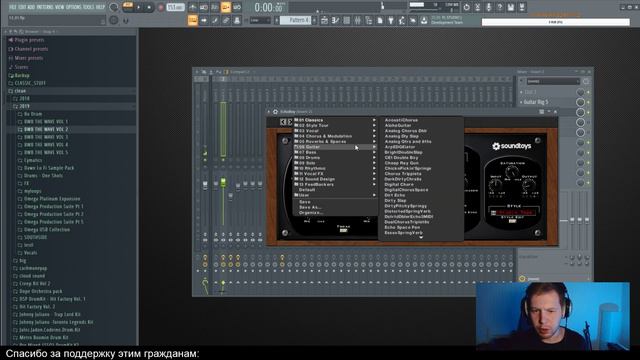Screen dimensions: 640x360
Task: Select 'BWB THE WAVE VOL 2' folder
Action: click(x=46, y=129)
